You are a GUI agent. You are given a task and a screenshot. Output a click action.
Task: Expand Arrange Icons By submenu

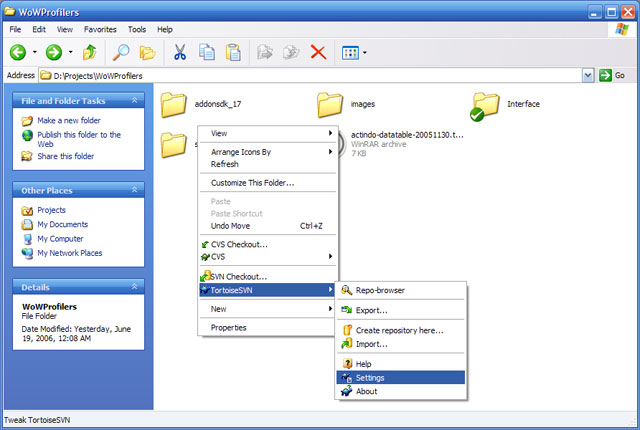[268, 152]
